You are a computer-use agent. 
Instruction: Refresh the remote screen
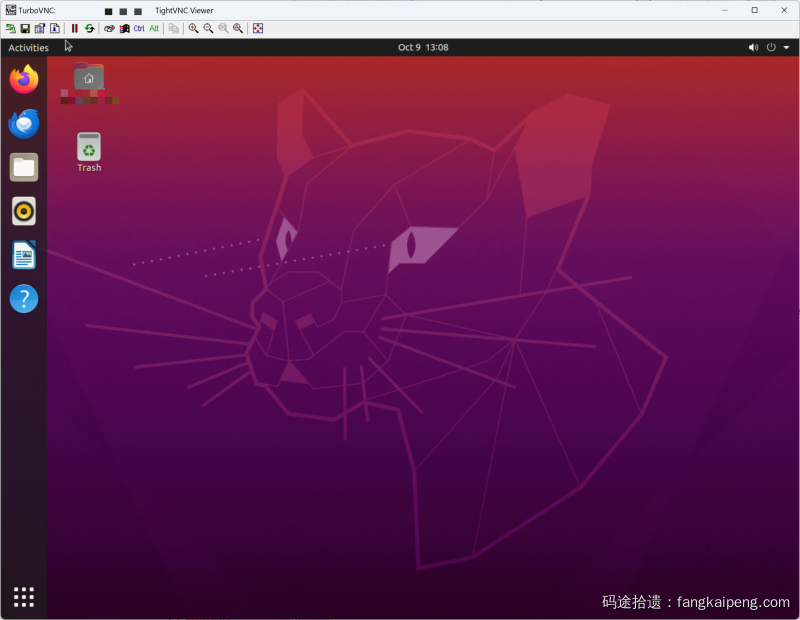point(89,28)
